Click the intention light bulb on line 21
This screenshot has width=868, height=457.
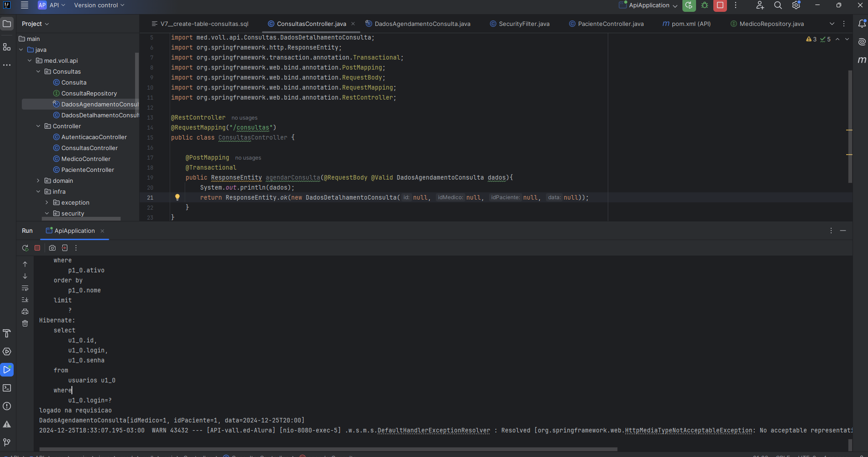(177, 197)
